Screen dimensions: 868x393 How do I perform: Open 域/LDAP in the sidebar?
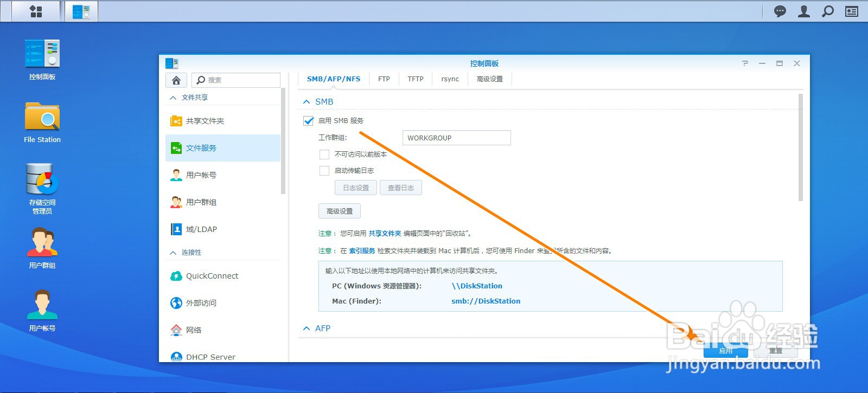[223, 229]
